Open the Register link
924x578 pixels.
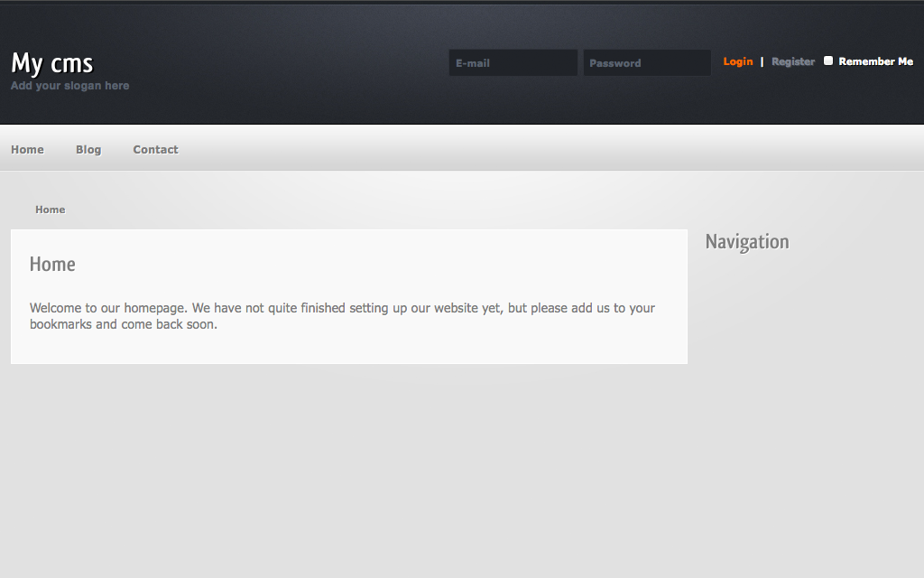pyautogui.click(x=793, y=61)
